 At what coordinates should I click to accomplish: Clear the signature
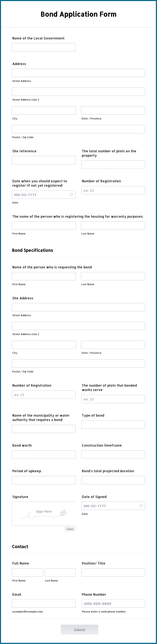(x=70, y=529)
